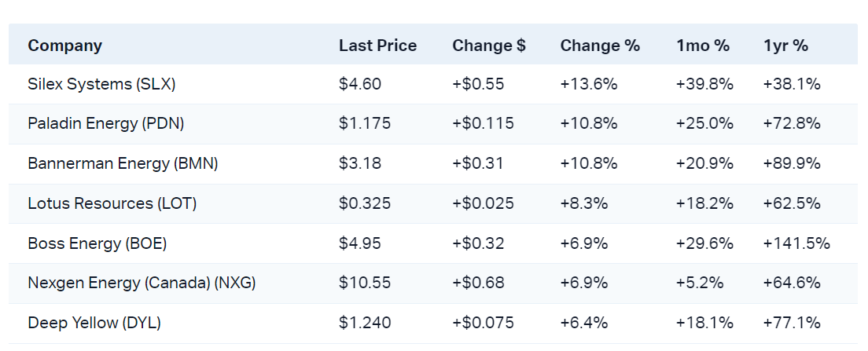Click the Change $ column header
Screen dimensions: 868x351
tap(488, 46)
